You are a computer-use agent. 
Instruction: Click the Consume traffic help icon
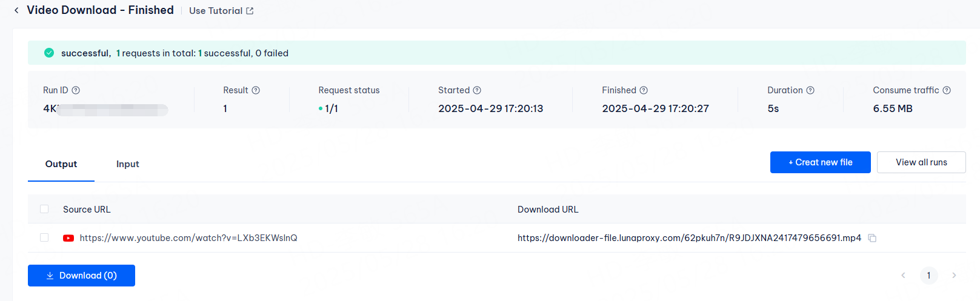click(947, 90)
